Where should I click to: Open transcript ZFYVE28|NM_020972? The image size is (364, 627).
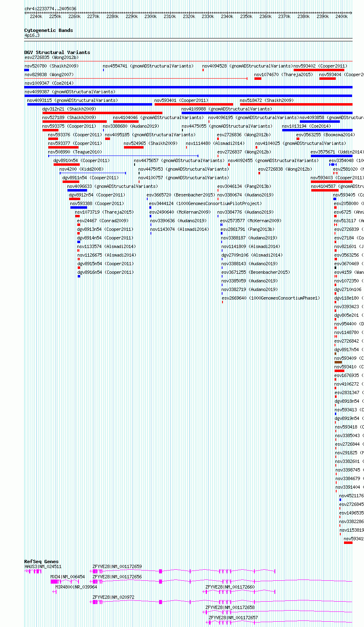pyautogui.click(x=114, y=598)
